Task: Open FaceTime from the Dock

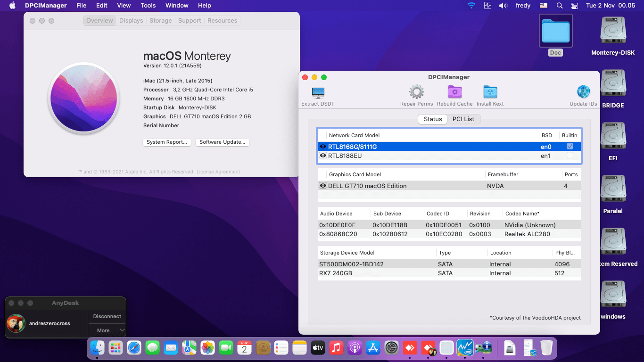Action: tap(226, 348)
